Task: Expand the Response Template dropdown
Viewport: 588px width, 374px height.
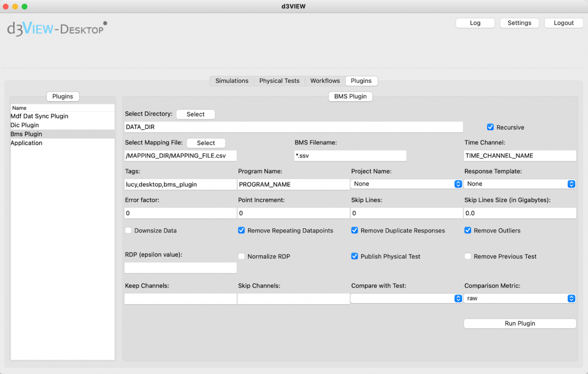Action: (x=519, y=184)
